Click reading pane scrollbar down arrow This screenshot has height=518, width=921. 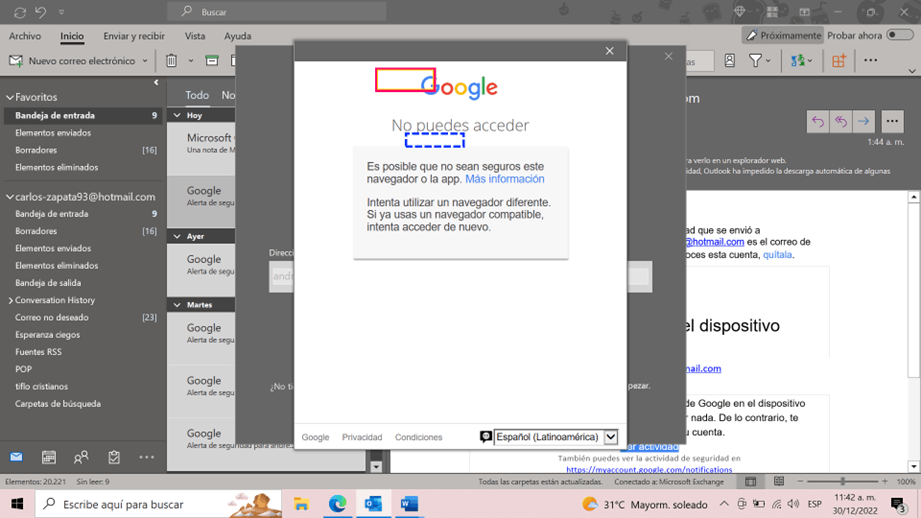[914, 467]
